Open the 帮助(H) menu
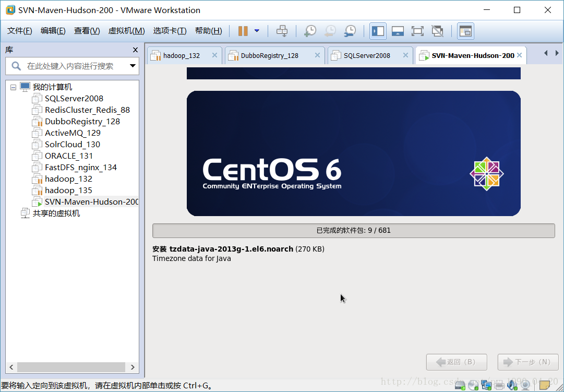This screenshot has height=392, width=564. 208,31
